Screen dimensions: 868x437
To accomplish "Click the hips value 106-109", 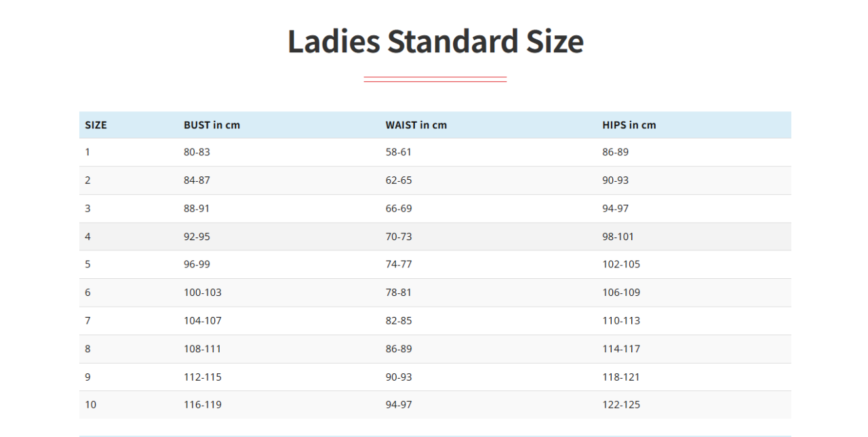I will point(621,292).
